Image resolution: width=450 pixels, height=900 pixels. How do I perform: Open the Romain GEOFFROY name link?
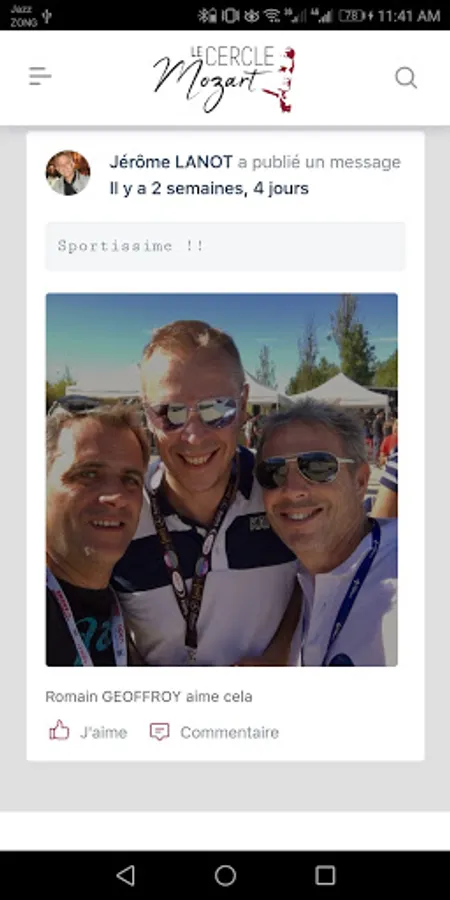point(113,697)
